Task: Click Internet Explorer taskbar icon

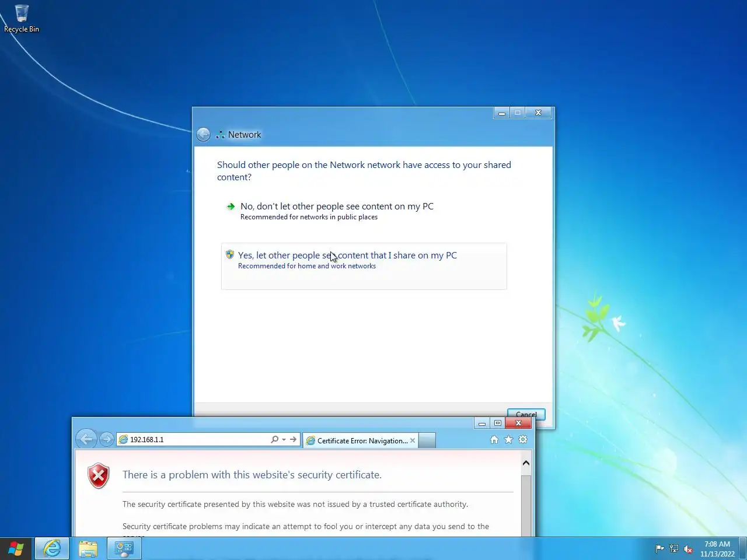Action: point(52,548)
